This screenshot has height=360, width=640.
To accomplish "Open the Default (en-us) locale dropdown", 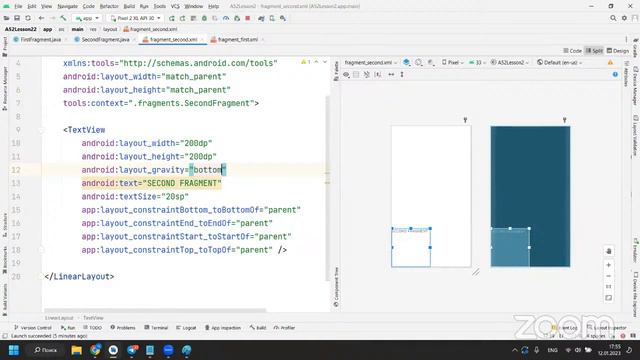I will point(559,62).
